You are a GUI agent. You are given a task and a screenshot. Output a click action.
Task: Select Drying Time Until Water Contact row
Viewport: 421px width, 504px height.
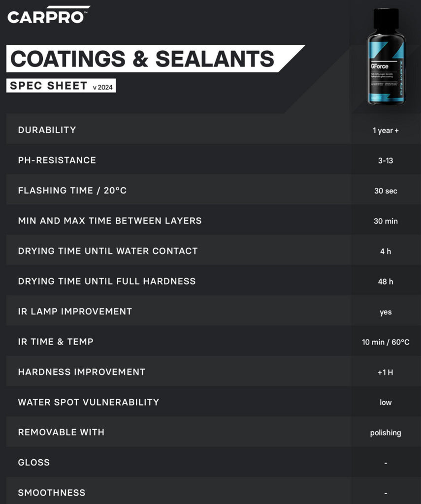tap(108, 251)
